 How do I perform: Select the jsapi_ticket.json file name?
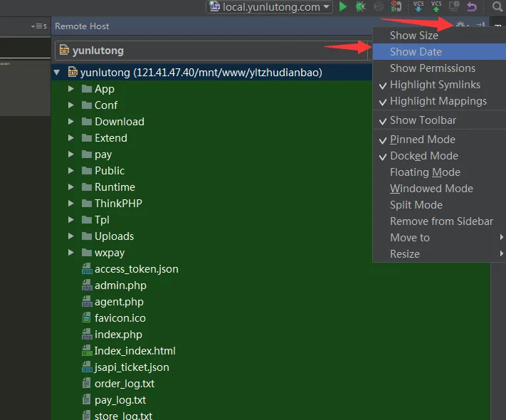click(132, 368)
